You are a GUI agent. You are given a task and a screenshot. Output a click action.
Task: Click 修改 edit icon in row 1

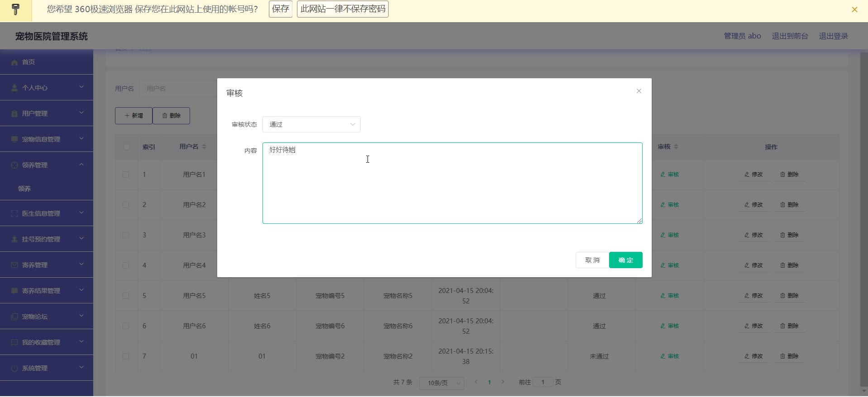(747, 175)
